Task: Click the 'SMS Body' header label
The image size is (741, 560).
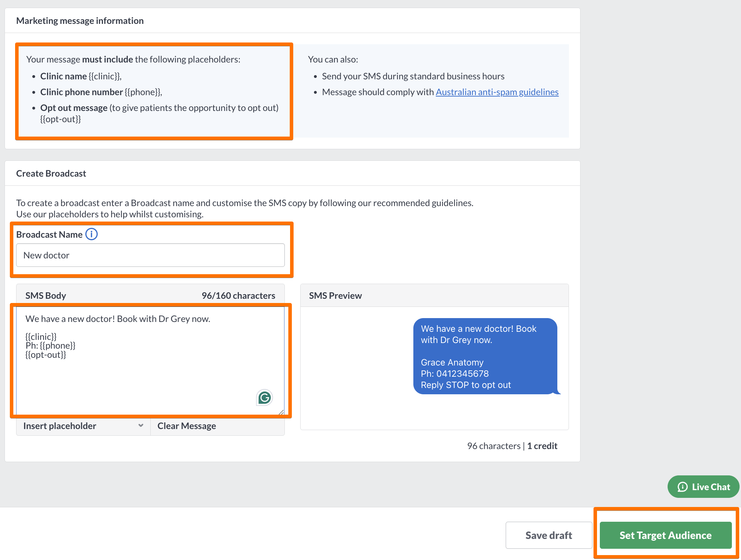Action: (46, 296)
